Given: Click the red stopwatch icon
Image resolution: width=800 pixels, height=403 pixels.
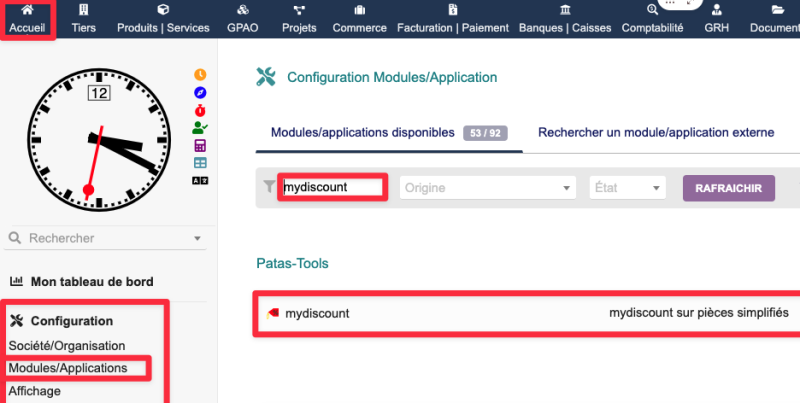Looking at the screenshot, I should point(200,109).
